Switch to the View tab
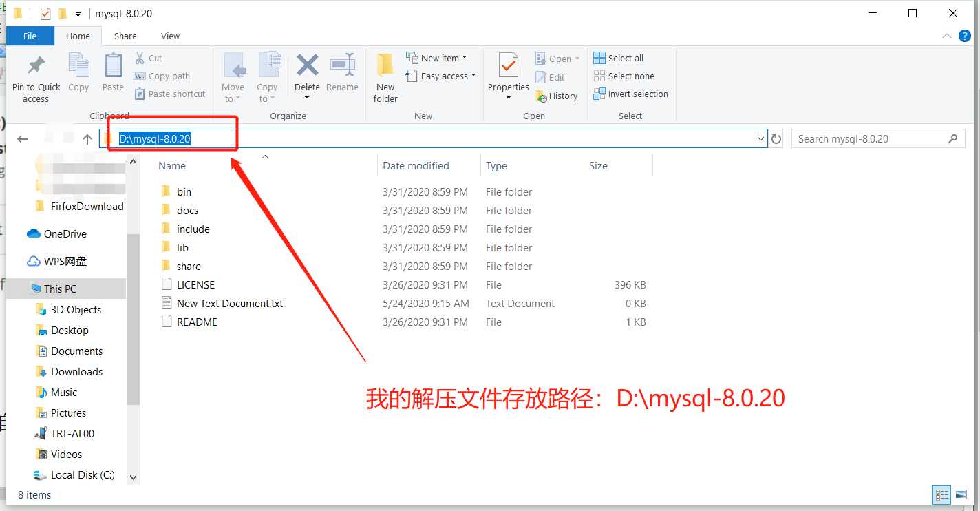 click(170, 36)
